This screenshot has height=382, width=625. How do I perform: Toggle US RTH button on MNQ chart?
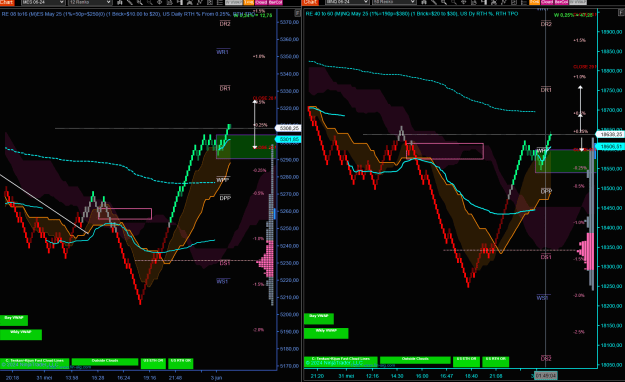pos(495,362)
